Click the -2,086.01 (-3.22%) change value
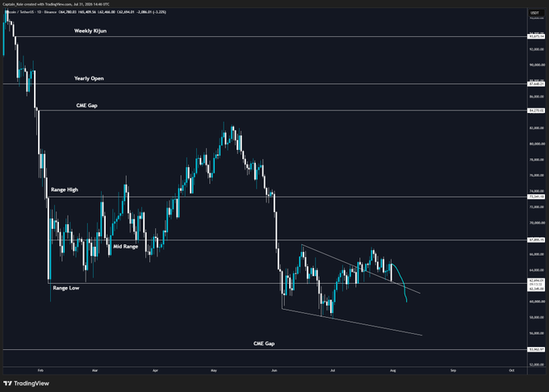549x392 pixels. pyautogui.click(x=151, y=12)
